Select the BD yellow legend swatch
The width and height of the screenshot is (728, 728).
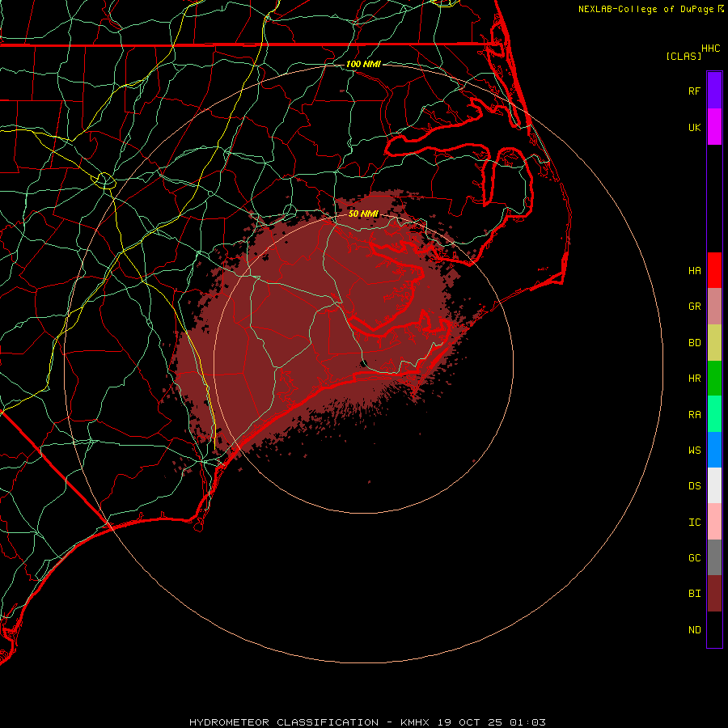click(714, 343)
